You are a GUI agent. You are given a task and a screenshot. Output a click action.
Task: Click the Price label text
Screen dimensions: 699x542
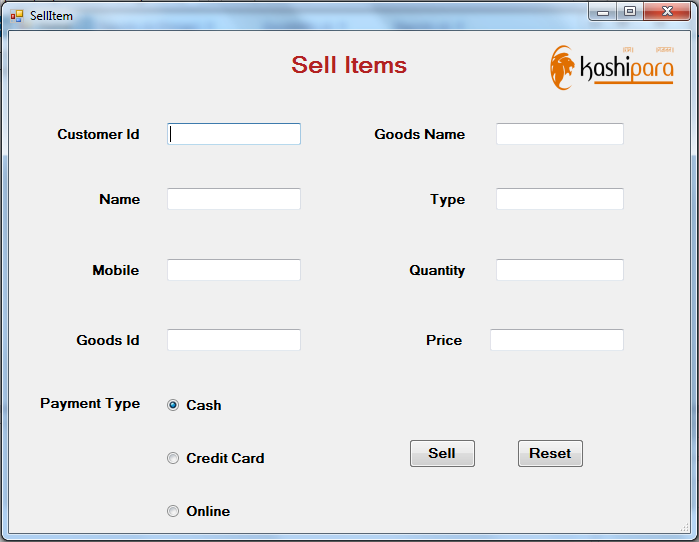pos(444,340)
